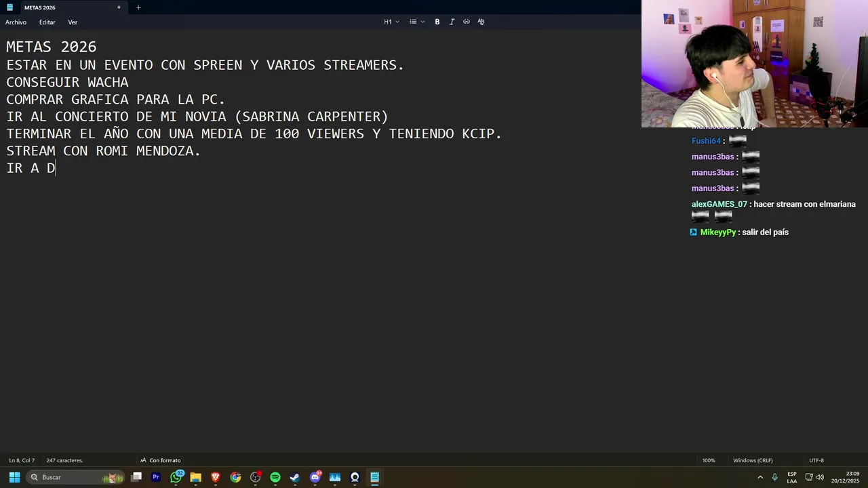The image size is (868, 488).
Task: Click the webcam overlay video
Action: [x=755, y=64]
